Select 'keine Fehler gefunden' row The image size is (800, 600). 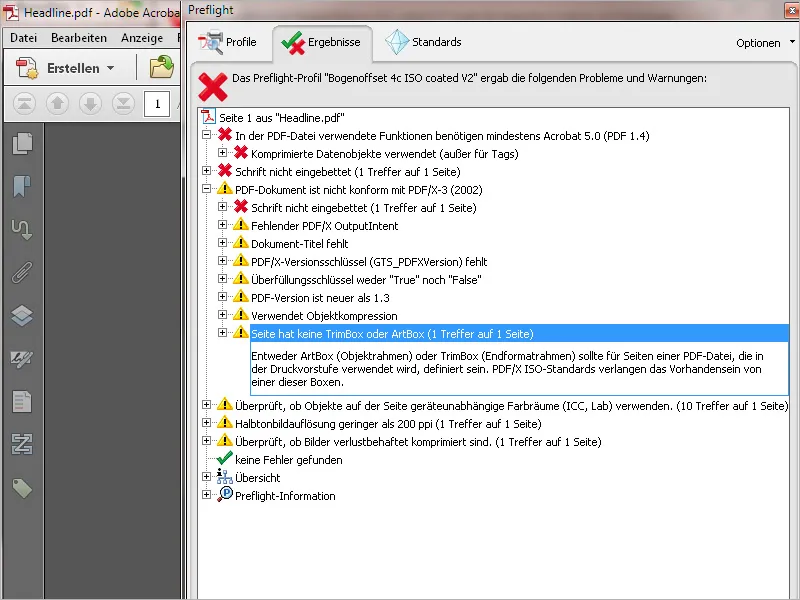coord(288,460)
